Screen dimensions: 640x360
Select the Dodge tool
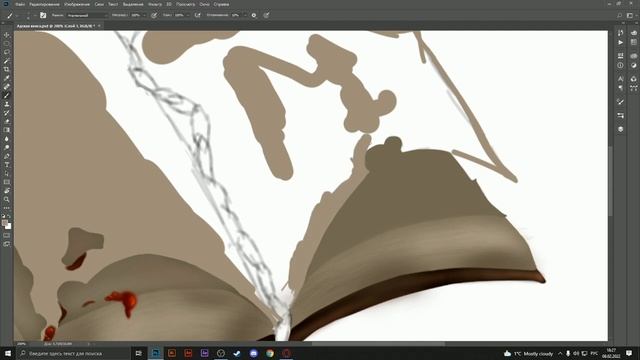7,147
